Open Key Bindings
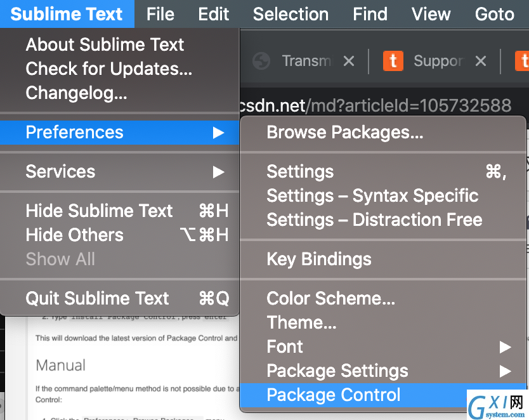Image resolution: width=529 pixels, height=420 pixels. point(383,259)
